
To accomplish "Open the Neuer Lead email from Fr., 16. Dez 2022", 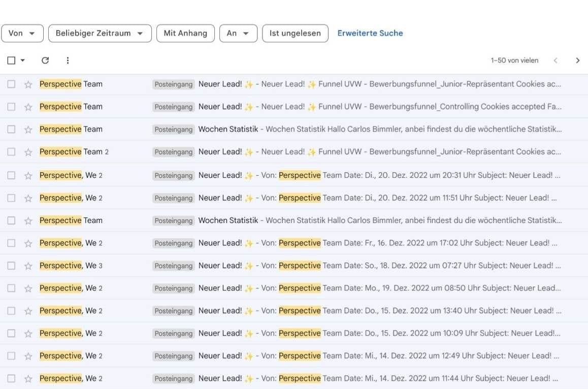I will point(355,243).
